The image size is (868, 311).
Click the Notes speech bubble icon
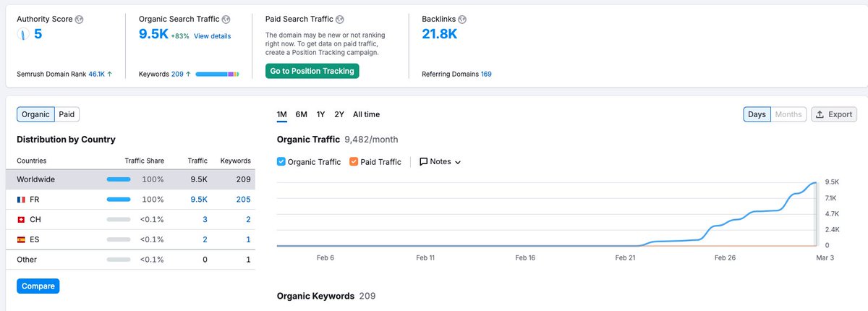click(x=423, y=162)
